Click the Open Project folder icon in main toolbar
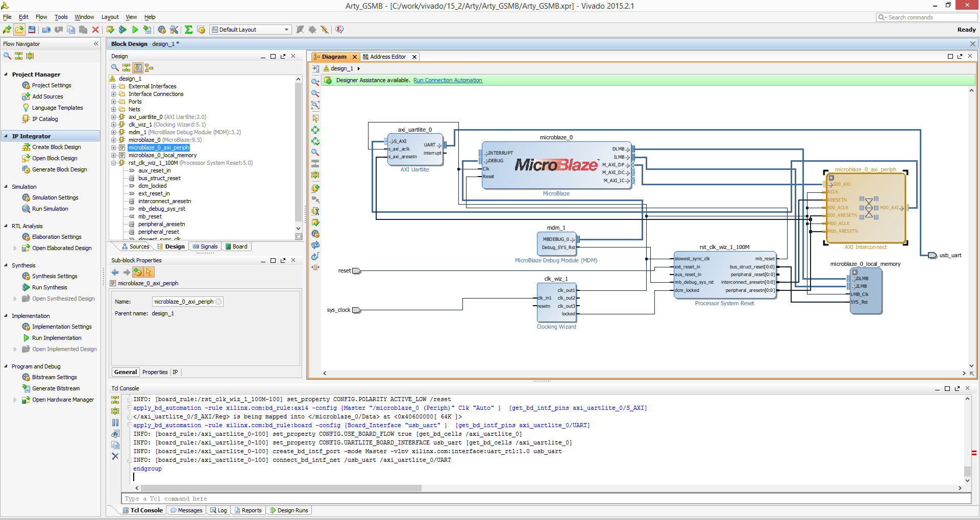The image size is (980, 520). (19, 30)
